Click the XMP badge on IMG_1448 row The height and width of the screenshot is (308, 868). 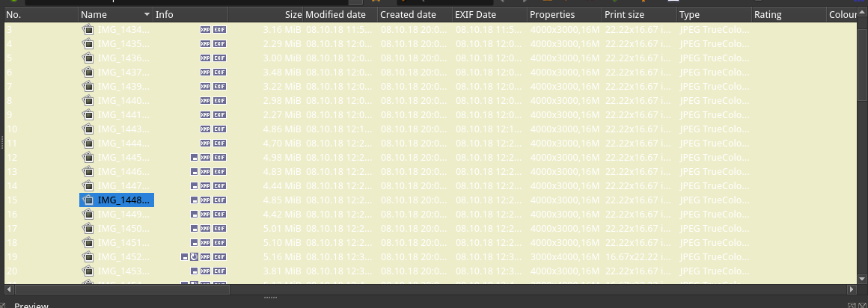point(205,200)
